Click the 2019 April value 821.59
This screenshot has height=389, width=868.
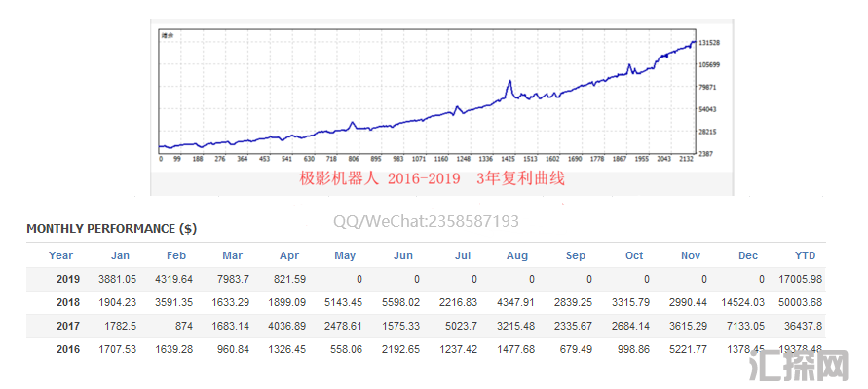point(289,279)
